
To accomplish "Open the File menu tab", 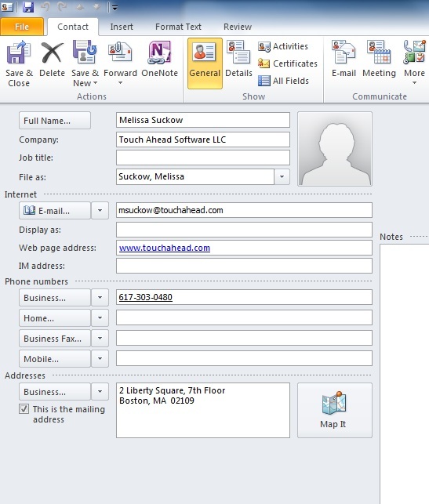I will point(22,27).
